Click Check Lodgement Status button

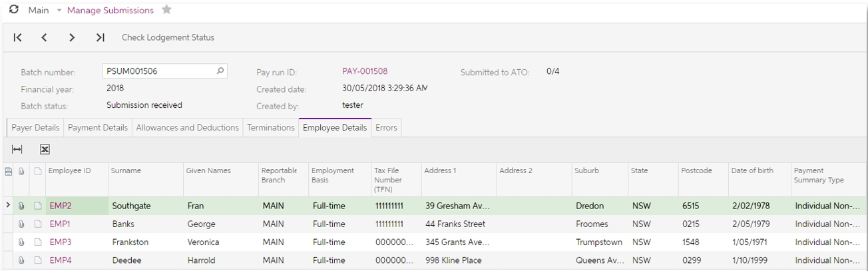click(x=168, y=38)
